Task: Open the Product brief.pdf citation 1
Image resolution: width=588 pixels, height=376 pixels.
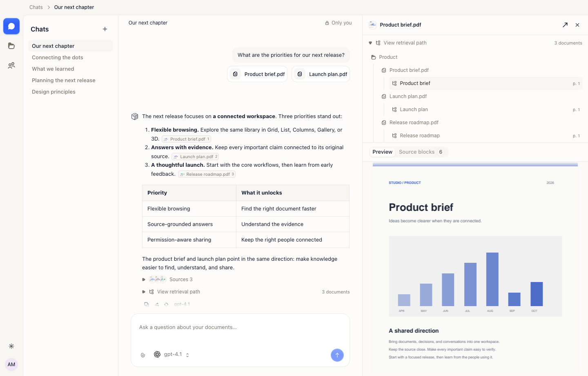Action: [187, 139]
